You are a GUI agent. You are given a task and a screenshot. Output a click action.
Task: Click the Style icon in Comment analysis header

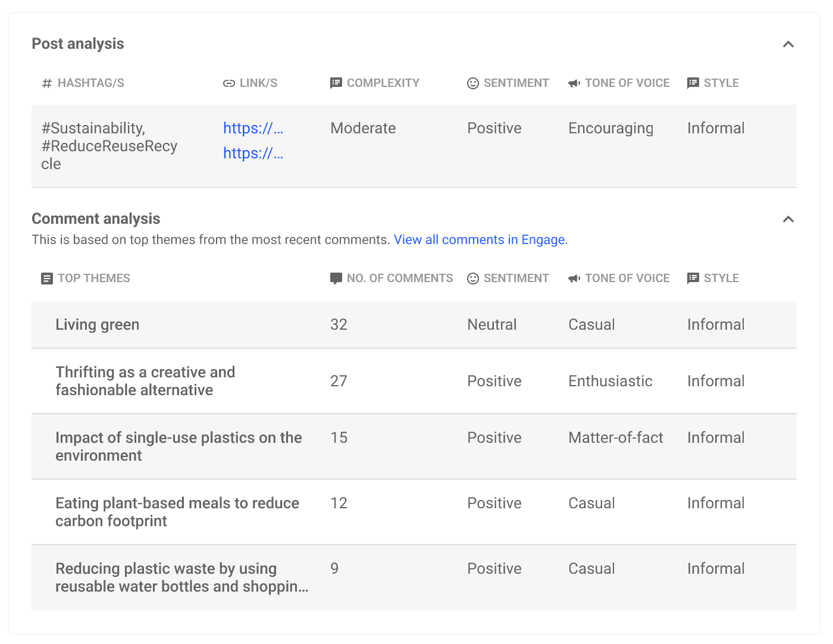693,278
